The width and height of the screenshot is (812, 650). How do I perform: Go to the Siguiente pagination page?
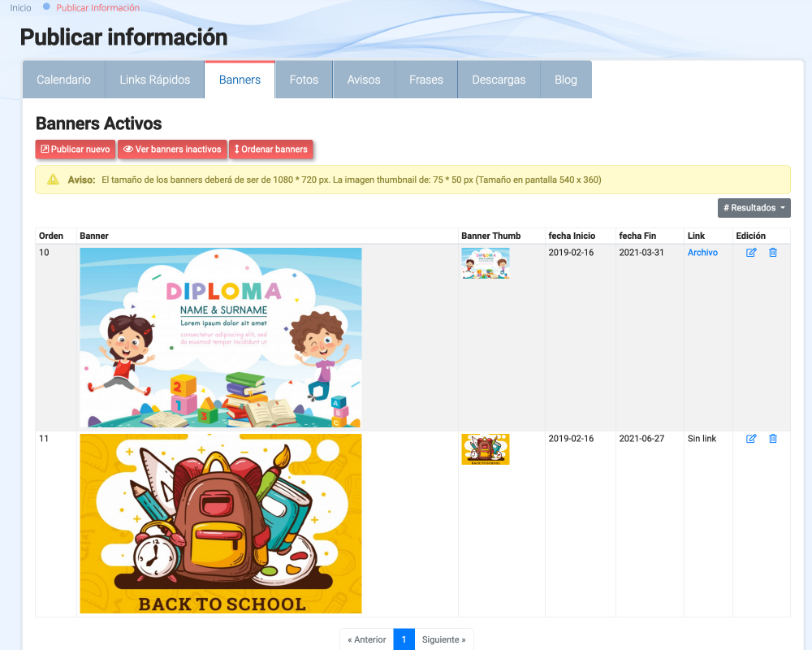click(x=444, y=639)
